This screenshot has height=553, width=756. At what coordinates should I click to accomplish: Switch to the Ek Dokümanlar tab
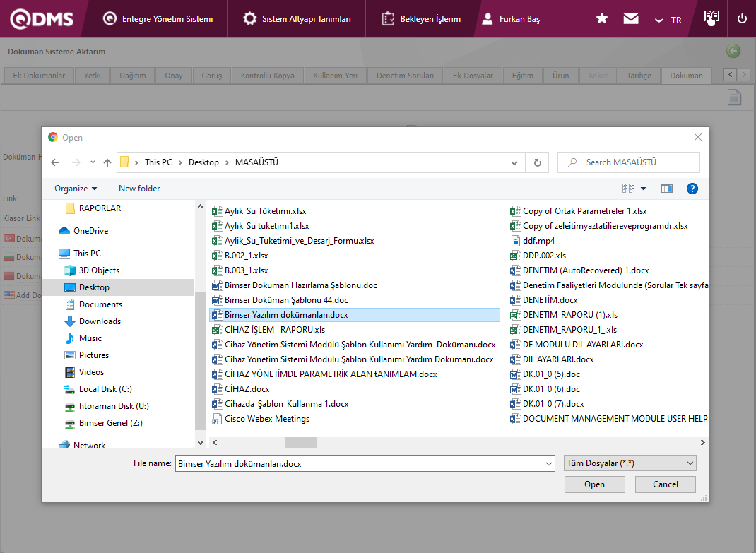[39, 76]
